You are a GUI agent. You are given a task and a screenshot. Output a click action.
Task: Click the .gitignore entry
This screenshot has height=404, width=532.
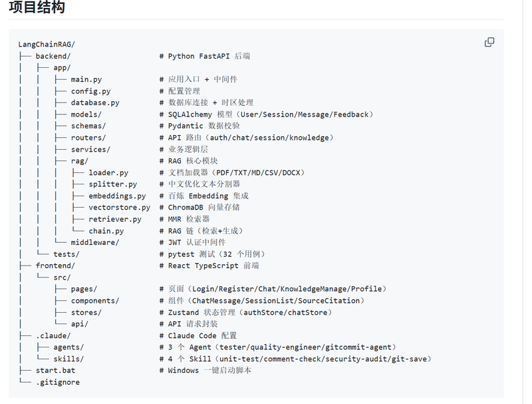(58, 382)
